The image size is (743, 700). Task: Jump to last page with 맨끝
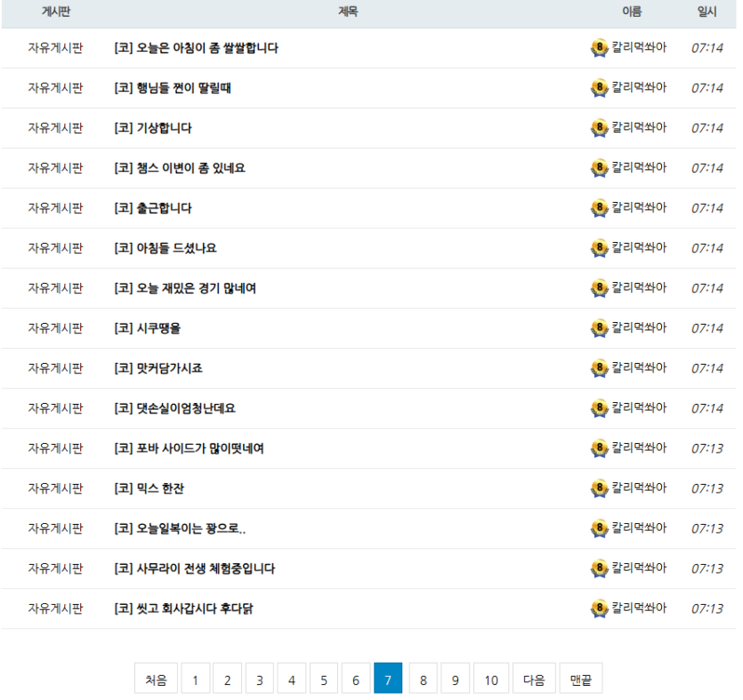(x=581, y=680)
